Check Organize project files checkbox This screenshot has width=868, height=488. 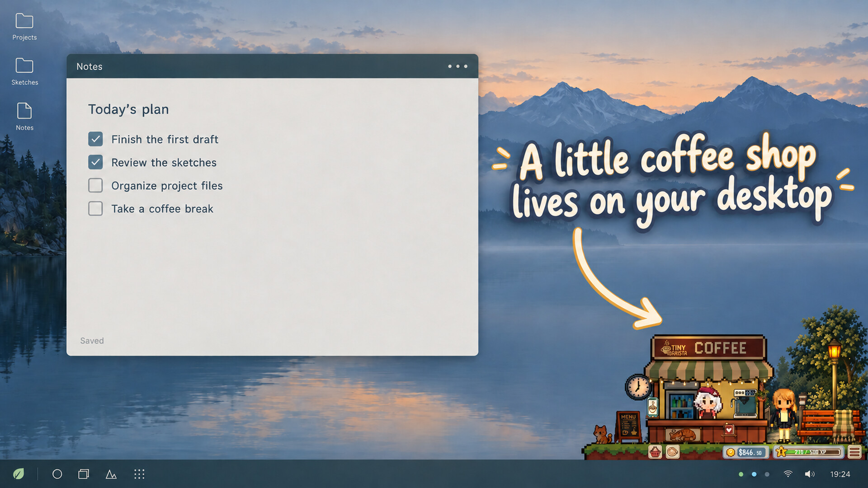click(x=95, y=185)
